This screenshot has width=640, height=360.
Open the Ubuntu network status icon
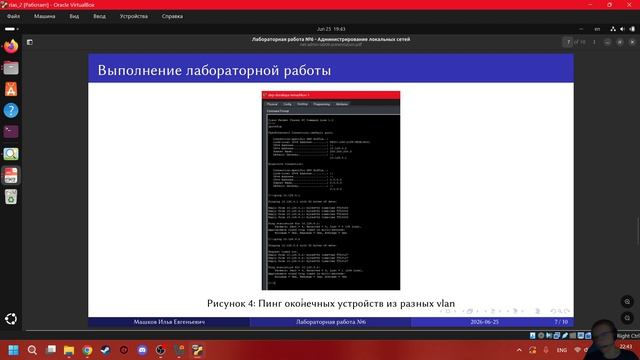[613, 29]
